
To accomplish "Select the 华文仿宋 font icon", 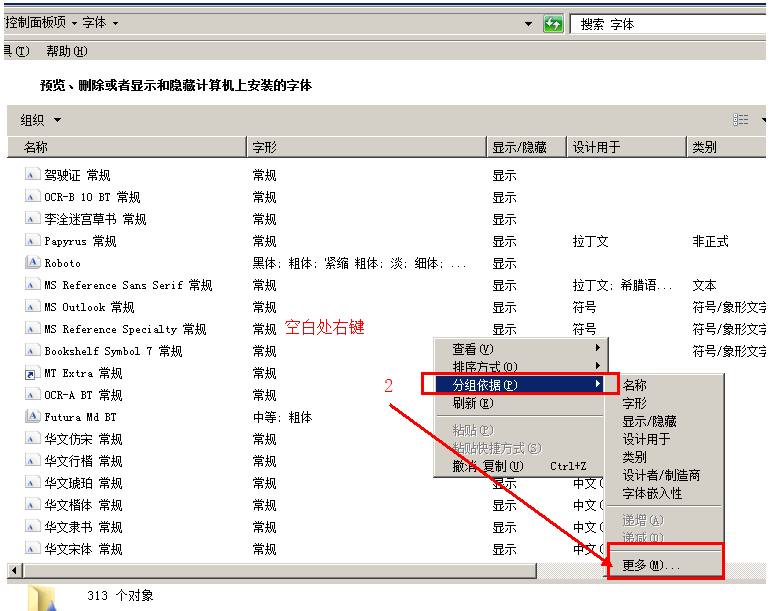I will (32, 439).
